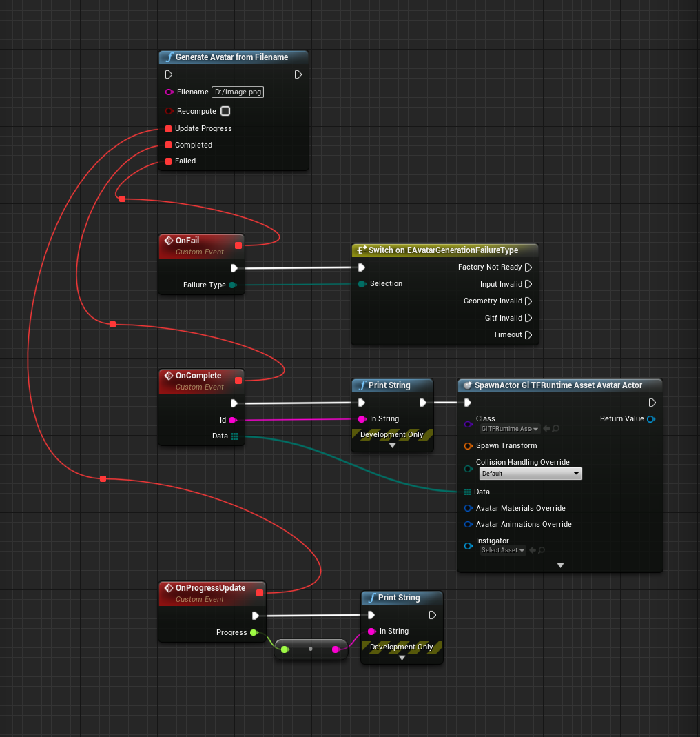Click the Gltf Invalid execution pin
The image size is (700, 737).
coord(528,319)
